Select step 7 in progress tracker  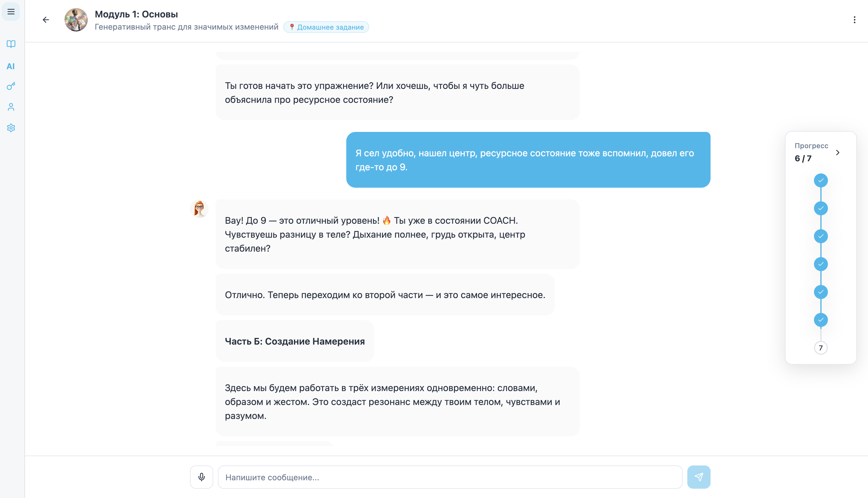820,348
